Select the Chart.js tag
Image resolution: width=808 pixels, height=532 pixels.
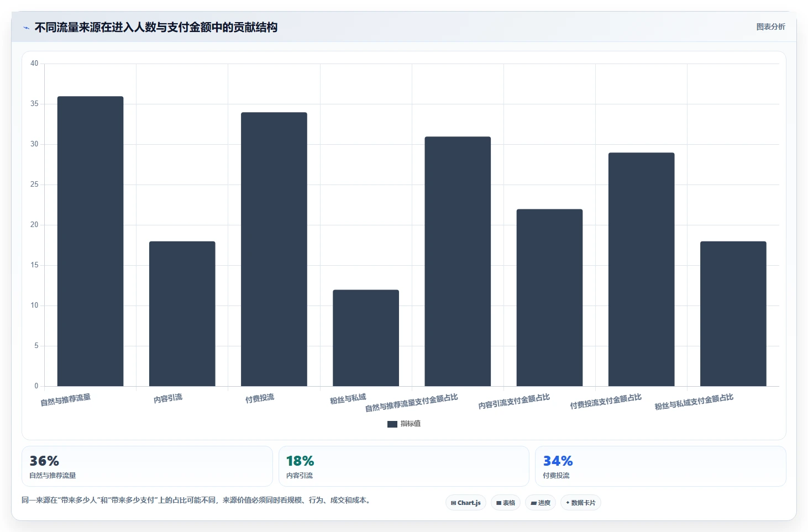point(466,503)
